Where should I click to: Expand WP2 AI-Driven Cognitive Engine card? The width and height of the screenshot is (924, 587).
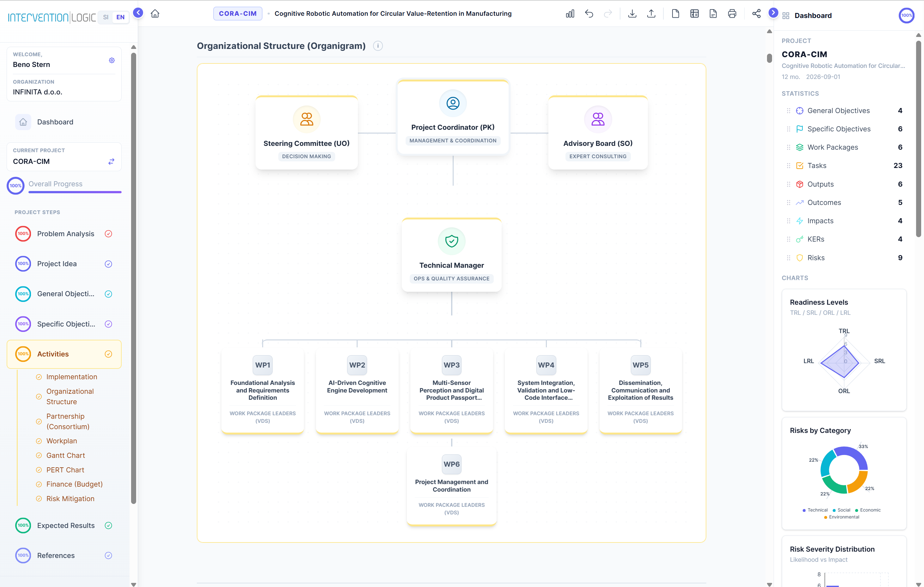coord(357,391)
